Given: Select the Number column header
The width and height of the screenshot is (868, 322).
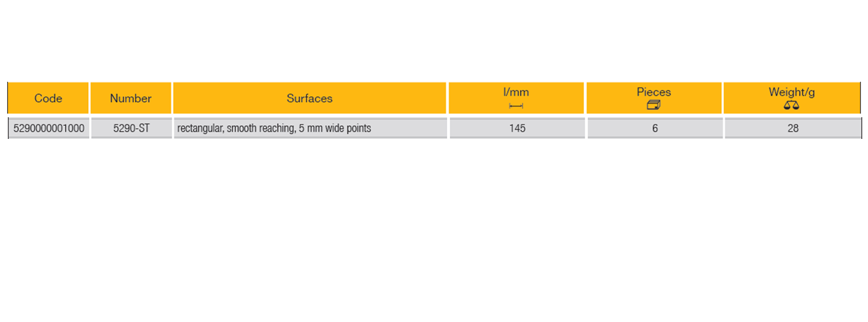Looking at the screenshot, I should pos(131,98).
